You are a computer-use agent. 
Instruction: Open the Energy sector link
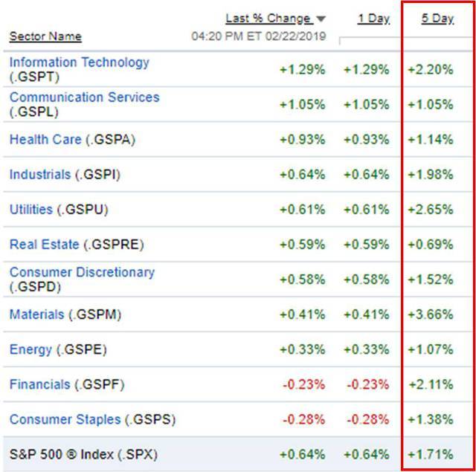coord(30,349)
